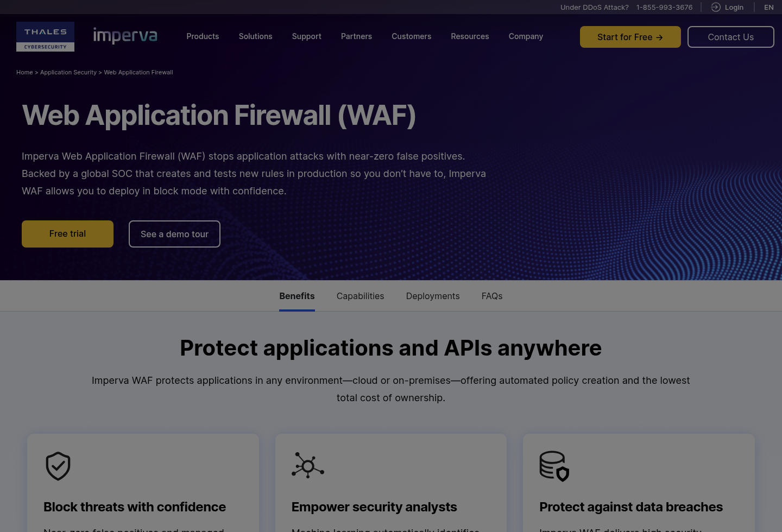The height and width of the screenshot is (532, 782).
Task: Open Application Security breadcrumb link
Action: click(x=68, y=72)
